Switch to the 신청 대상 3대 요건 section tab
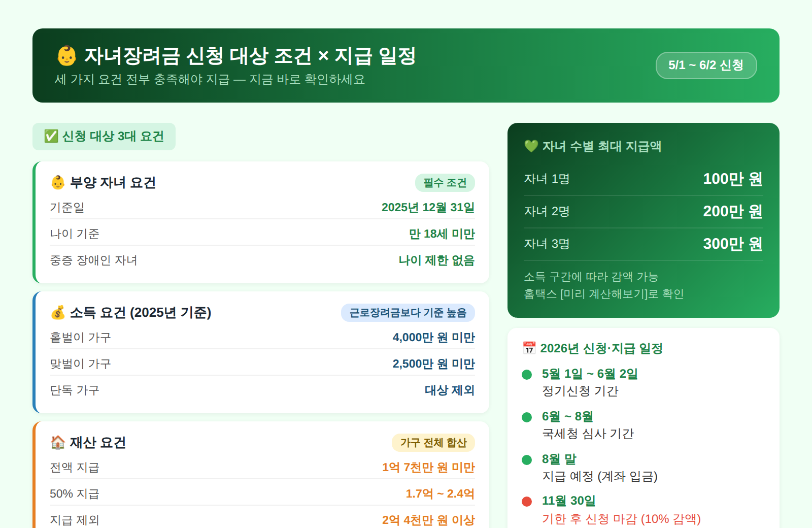The width and height of the screenshot is (812, 528). [103, 136]
